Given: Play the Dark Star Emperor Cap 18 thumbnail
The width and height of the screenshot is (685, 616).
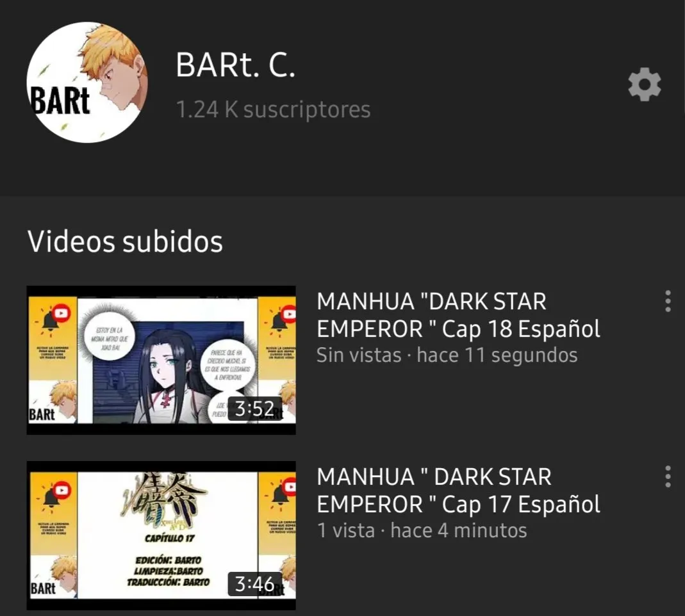Looking at the screenshot, I should (161, 360).
